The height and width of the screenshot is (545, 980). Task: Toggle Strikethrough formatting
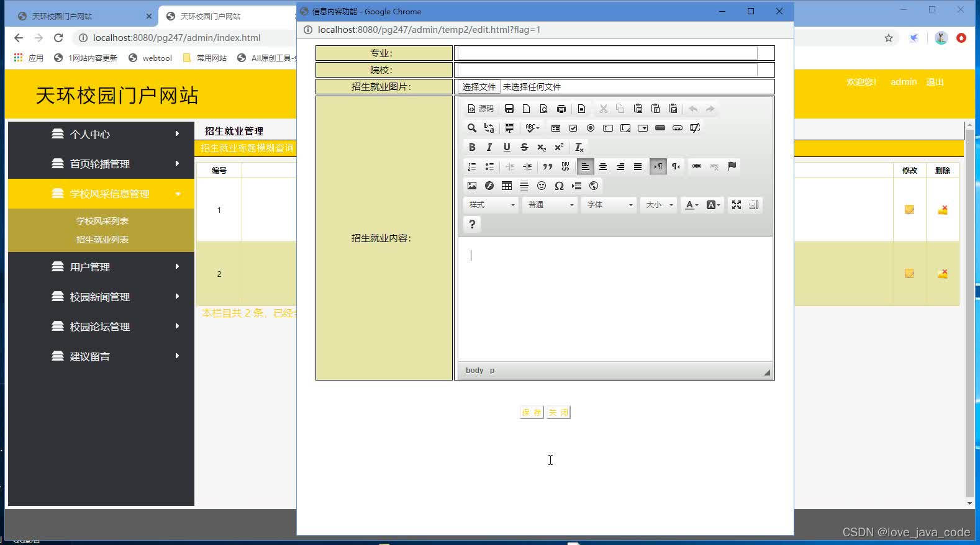point(524,147)
